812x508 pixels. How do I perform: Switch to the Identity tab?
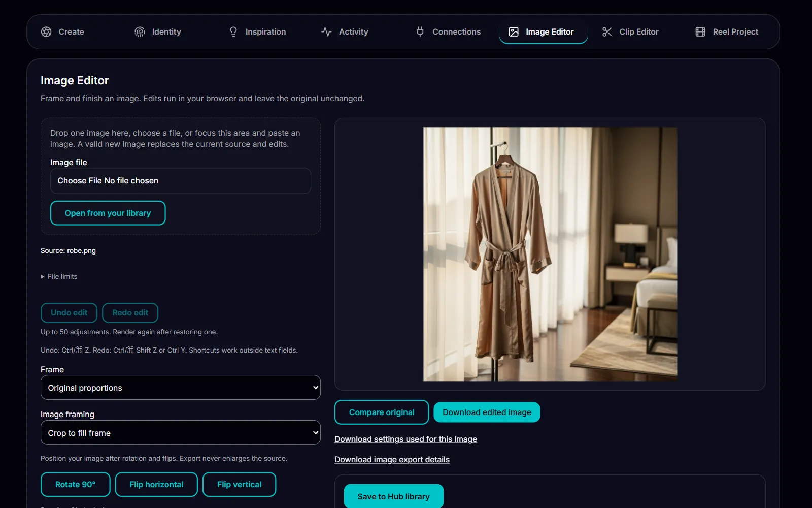point(158,31)
